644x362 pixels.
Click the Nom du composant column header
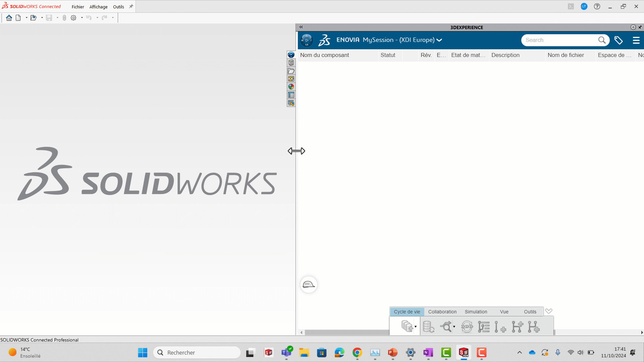click(325, 55)
